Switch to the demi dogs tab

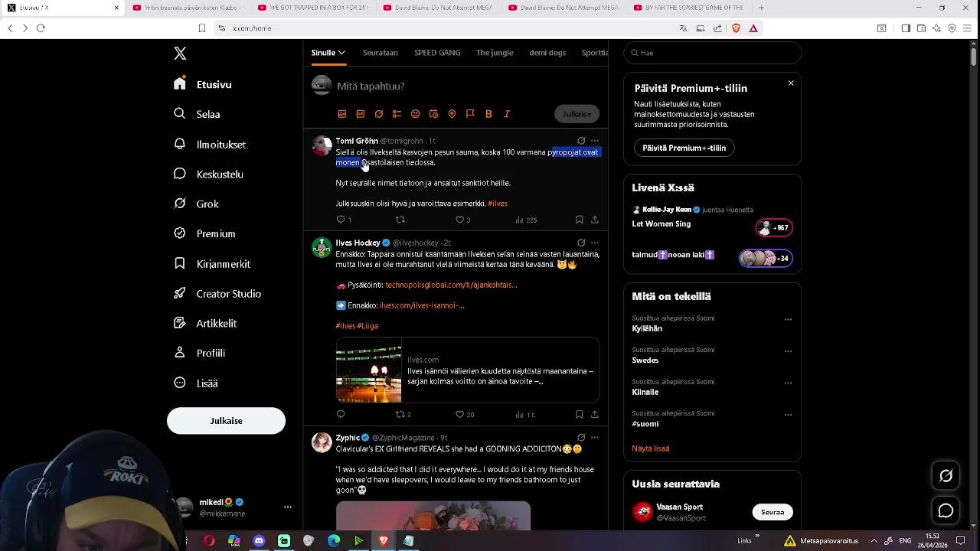click(547, 53)
